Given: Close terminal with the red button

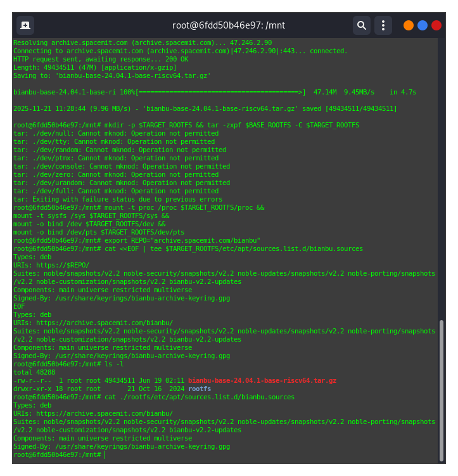Looking at the screenshot, I should (436, 25).
